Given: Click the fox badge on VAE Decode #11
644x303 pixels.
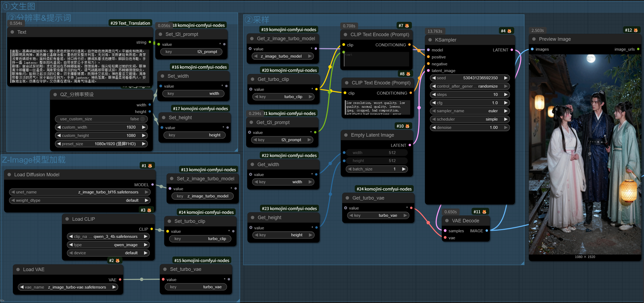Looking at the screenshot, I should pos(484,212).
